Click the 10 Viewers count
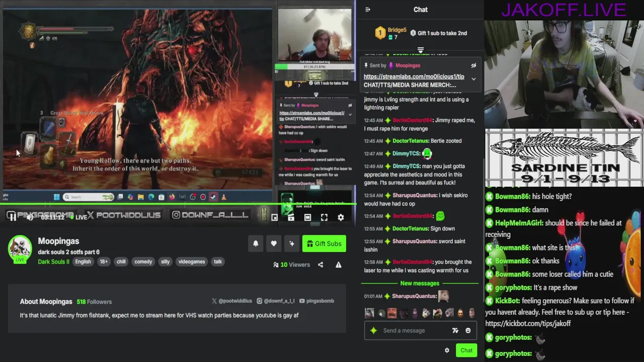This screenshot has width=644, height=362. [x=292, y=264]
